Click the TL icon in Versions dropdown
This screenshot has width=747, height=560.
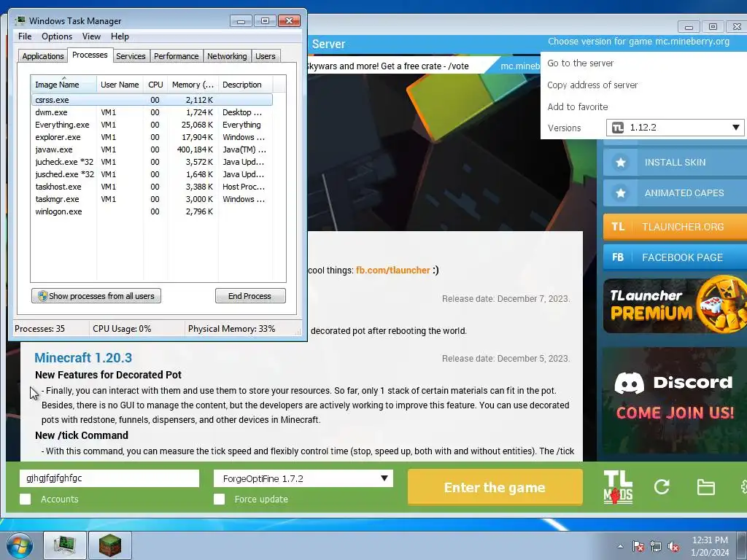[x=618, y=128]
